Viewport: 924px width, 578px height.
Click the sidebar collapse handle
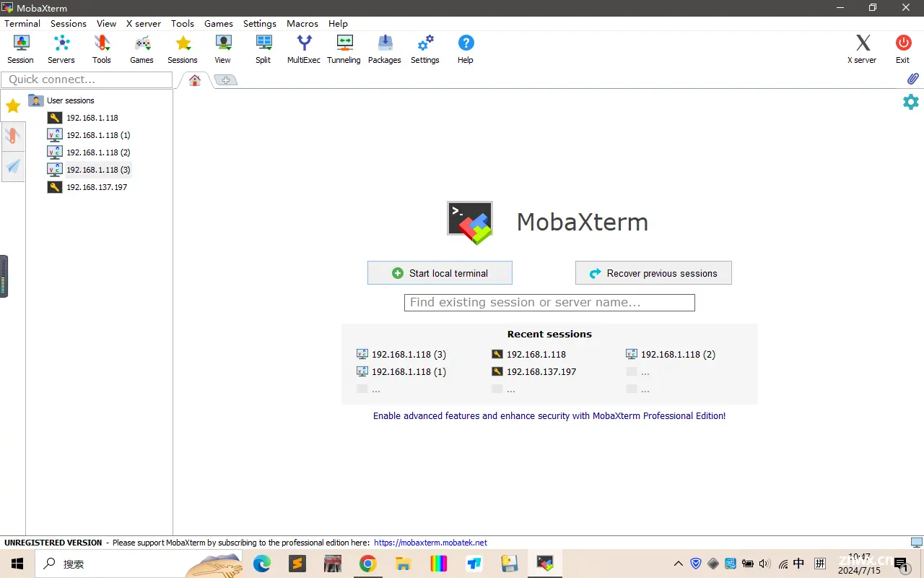pyautogui.click(x=4, y=276)
